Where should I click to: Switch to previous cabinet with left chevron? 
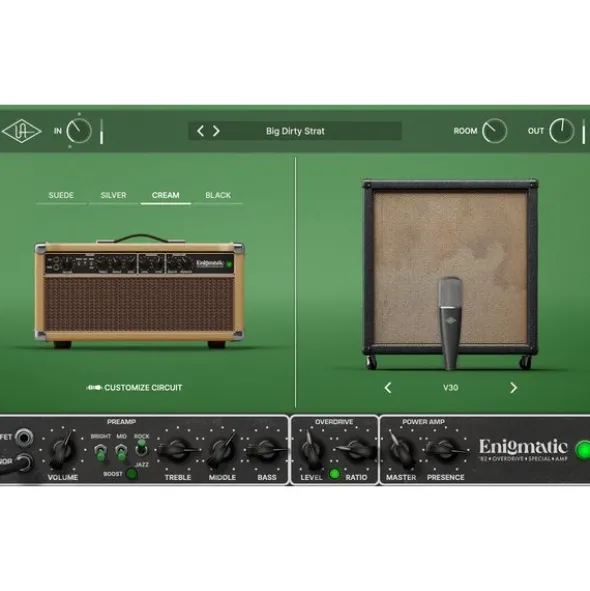click(x=388, y=388)
